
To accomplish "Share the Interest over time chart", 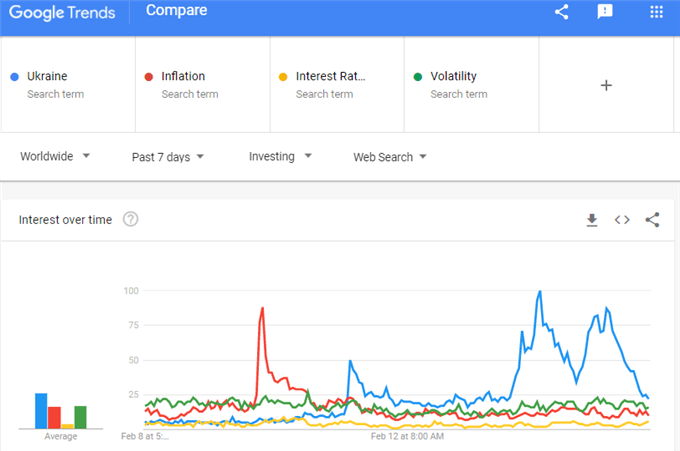I will (652, 220).
